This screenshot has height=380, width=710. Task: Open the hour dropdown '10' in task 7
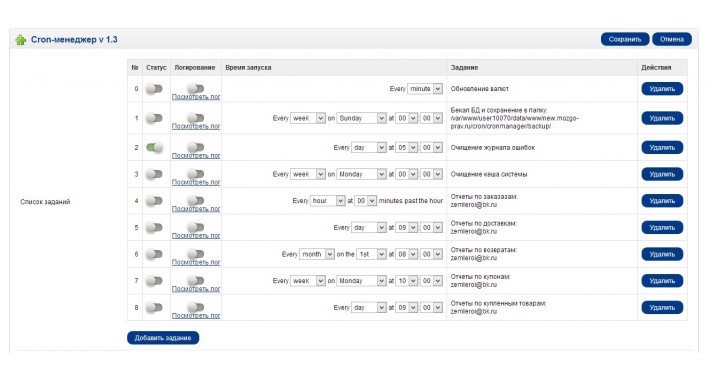tap(407, 281)
